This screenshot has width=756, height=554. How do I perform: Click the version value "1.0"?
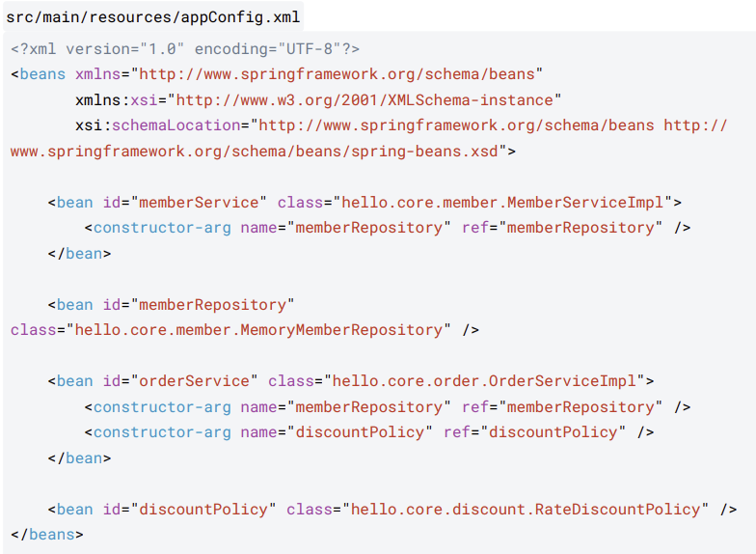pyautogui.click(x=162, y=48)
